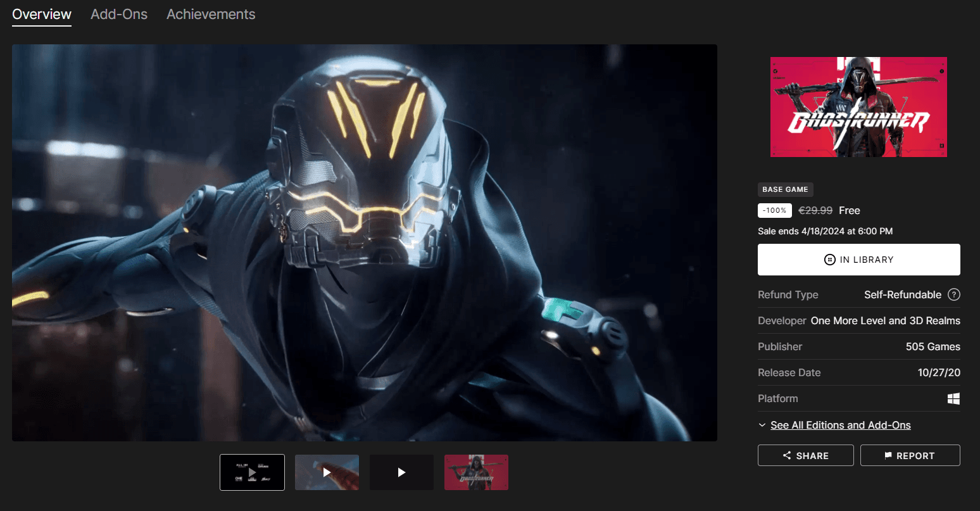Click the library icon inside In Library button

pyautogui.click(x=829, y=260)
